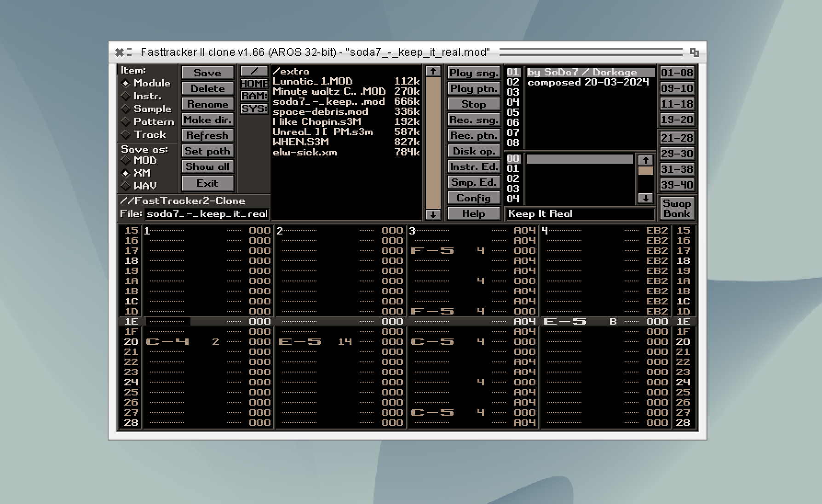
Task: Click the Make dir. button
Action: click(207, 120)
